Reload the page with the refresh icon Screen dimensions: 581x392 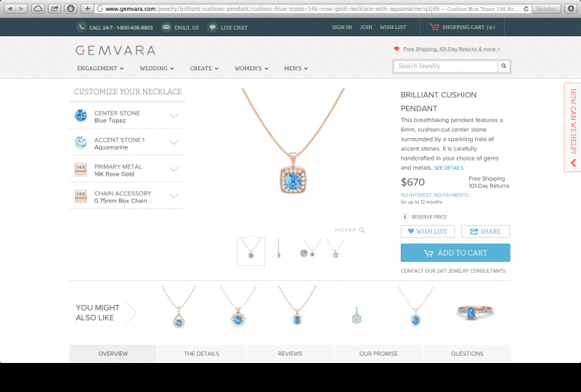point(526,9)
